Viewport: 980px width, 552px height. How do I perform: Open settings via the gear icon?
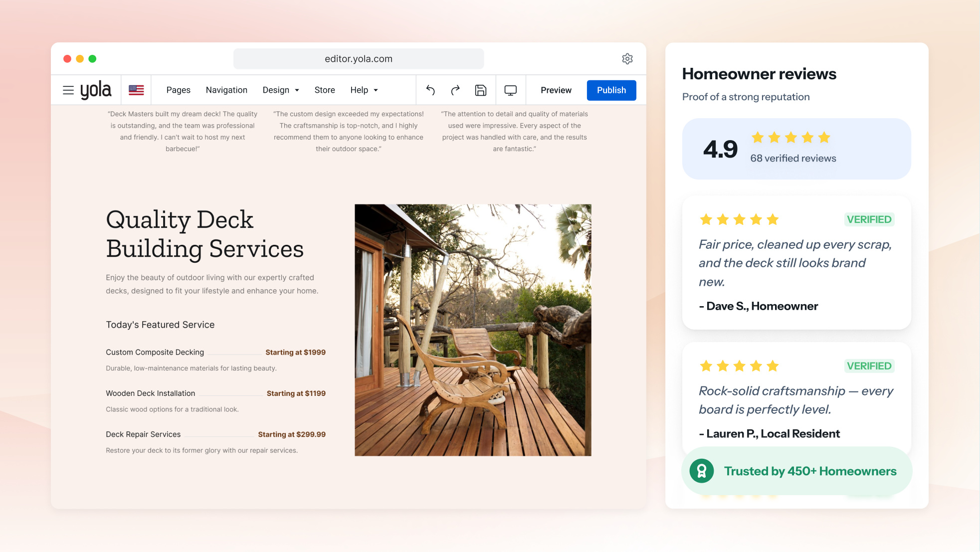click(x=627, y=59)
